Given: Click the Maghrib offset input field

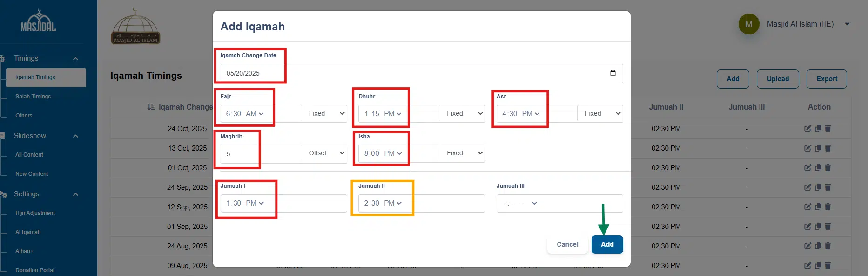Looking at the screenshot, I should (x=261, y=154).
